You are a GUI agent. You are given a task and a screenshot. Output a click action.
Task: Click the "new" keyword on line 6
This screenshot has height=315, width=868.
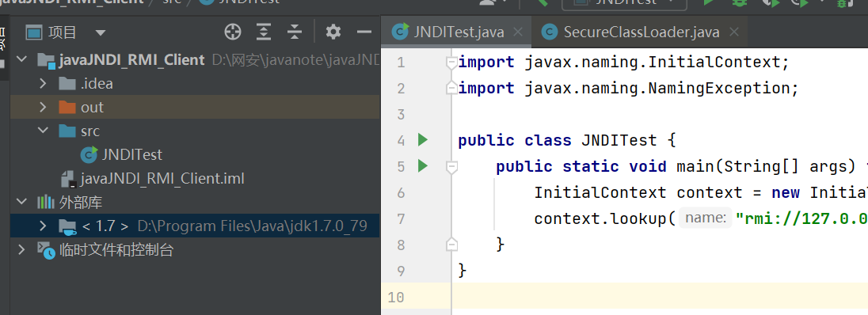point(786,192)
